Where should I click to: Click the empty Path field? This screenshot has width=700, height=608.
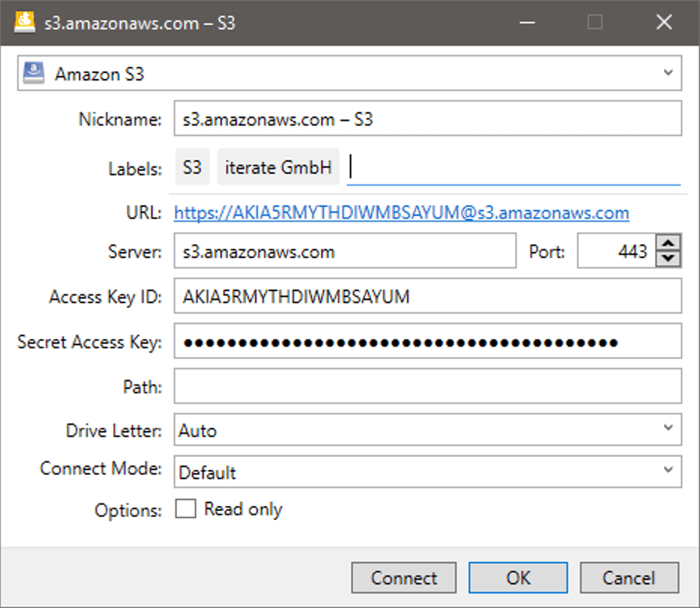[x=428, y=386]
